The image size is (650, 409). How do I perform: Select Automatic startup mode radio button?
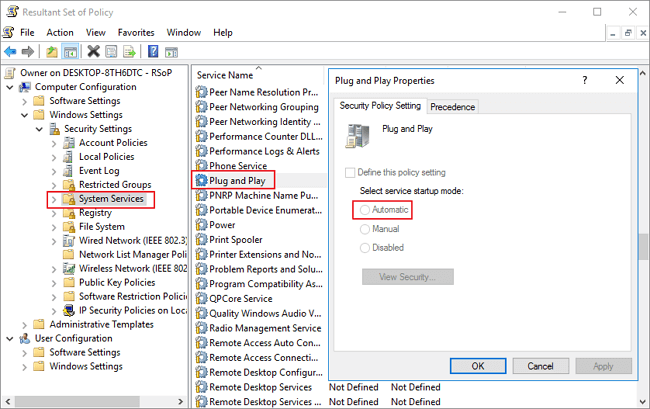pos(365,210)
